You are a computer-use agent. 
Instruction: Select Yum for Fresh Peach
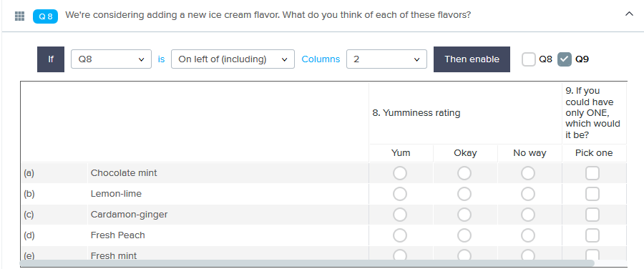click(399, 235)
